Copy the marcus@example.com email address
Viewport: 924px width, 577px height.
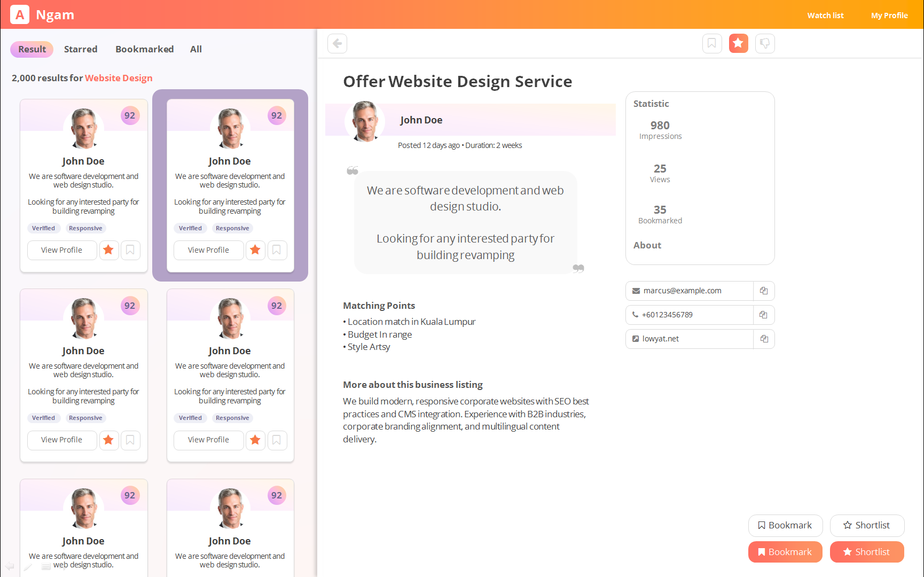click(x=764, y=291)
